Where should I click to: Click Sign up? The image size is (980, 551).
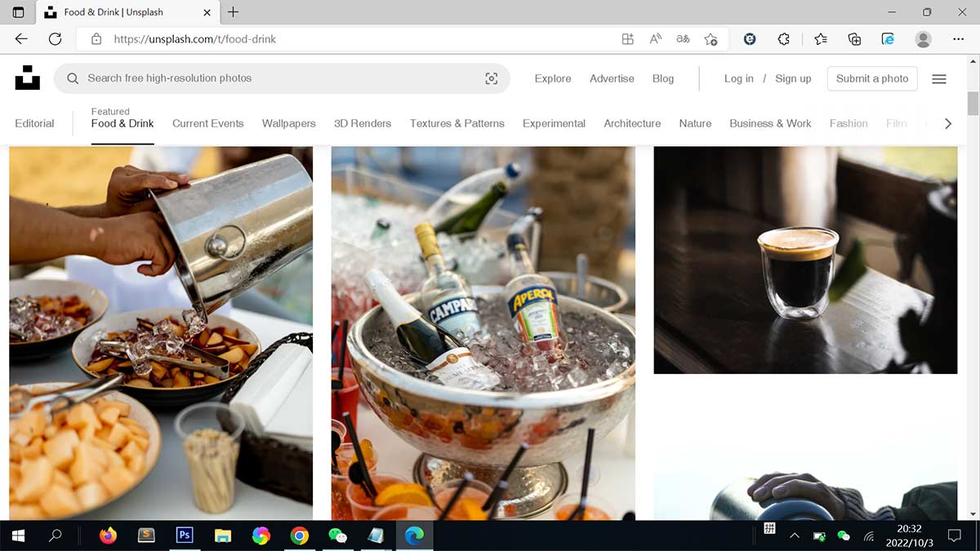click(793, 78)
